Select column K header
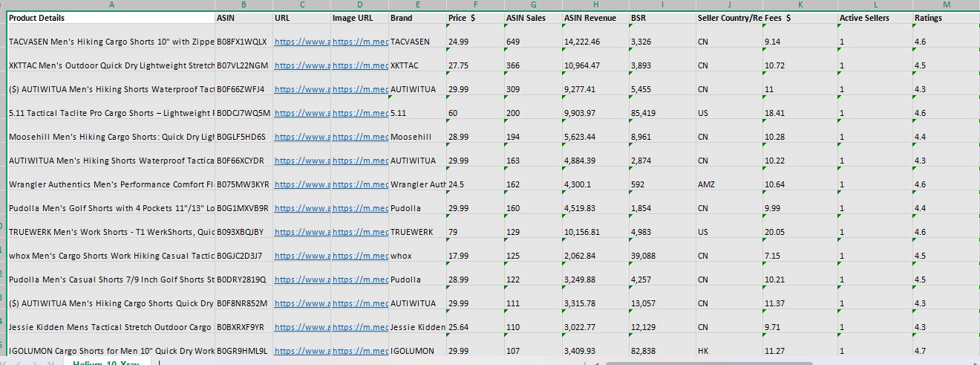This screenshot has width=980, height=365. 800,5
